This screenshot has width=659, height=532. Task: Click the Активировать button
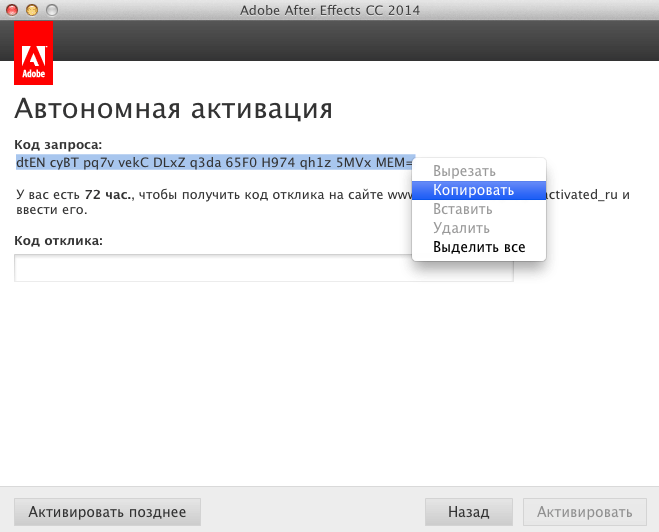(585, 512)
